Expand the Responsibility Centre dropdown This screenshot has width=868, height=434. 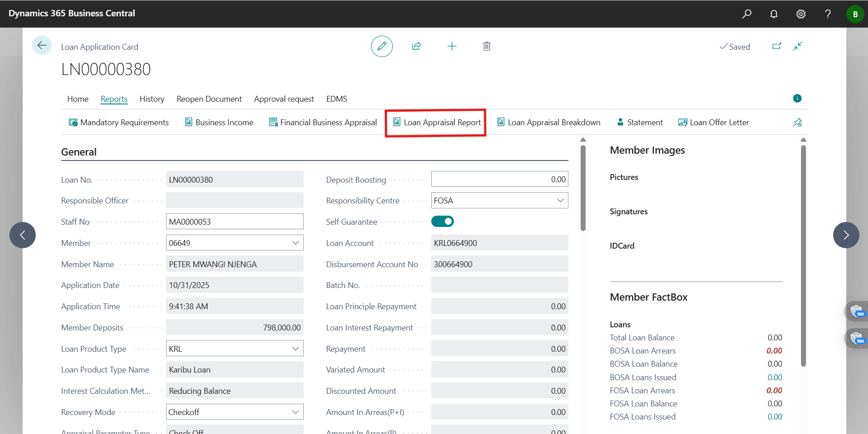point(560,200)
